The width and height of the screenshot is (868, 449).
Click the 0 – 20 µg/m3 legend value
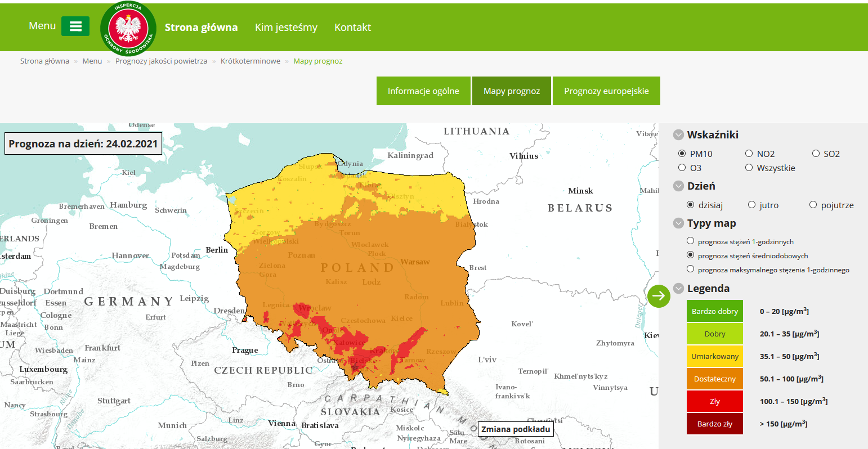[784, 311]
